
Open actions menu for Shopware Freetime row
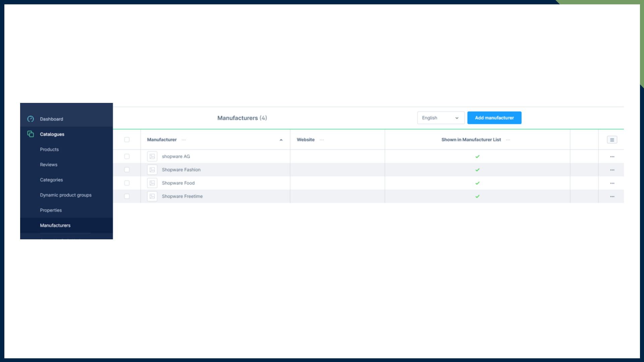coord(612,196)
